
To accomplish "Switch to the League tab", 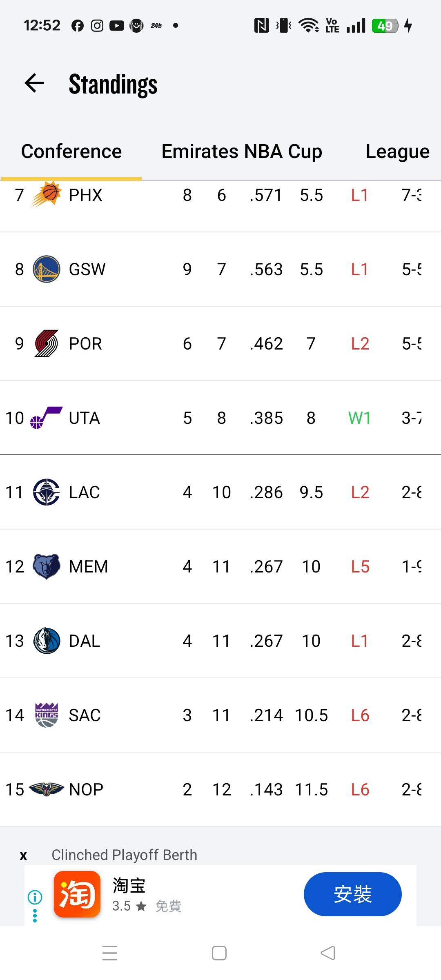I will point(397,151).
